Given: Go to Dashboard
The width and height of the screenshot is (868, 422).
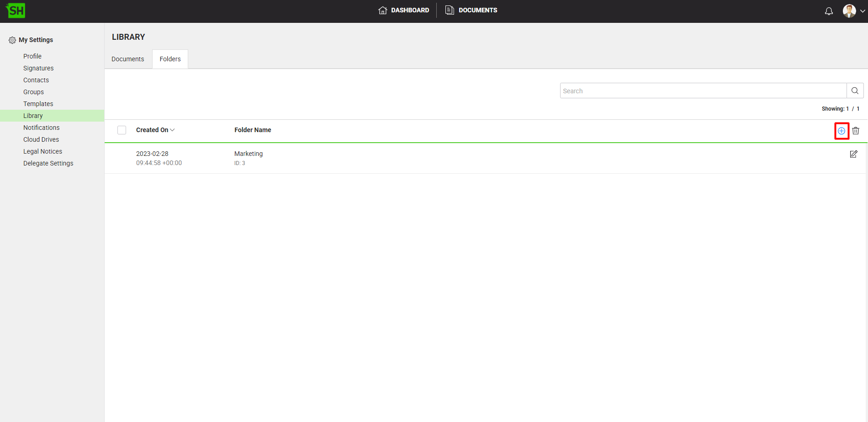Looking at the screenshot, I should point(404,10).
